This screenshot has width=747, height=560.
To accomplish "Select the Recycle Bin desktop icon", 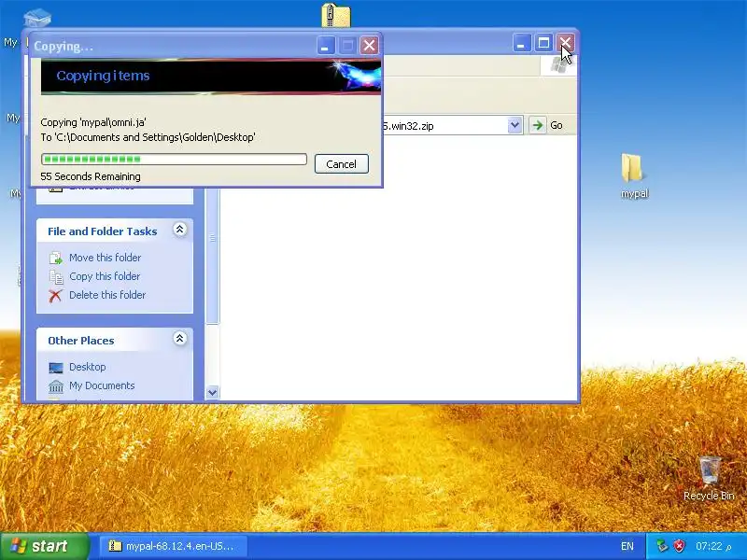I will pos(709,479).
